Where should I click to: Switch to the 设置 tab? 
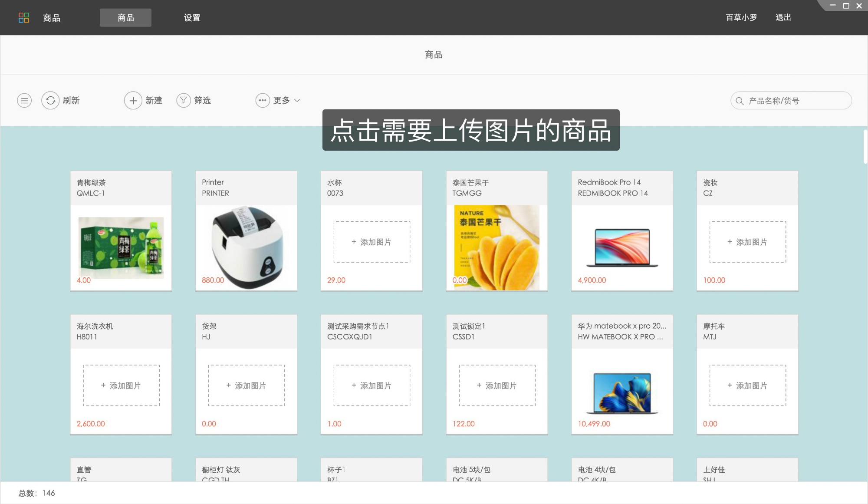[x=192, y=18]
